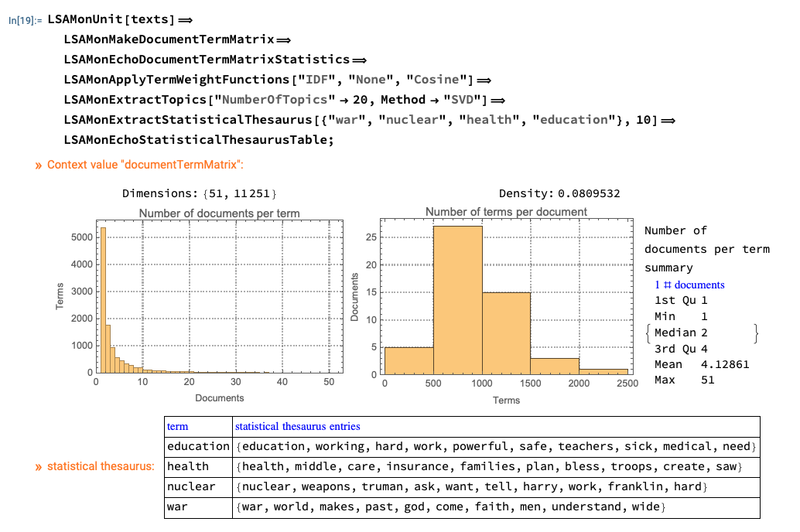Click the blue 'term' column header
Image resolution: width=800 pixels, height=532 pixels.
click(177, 426)
